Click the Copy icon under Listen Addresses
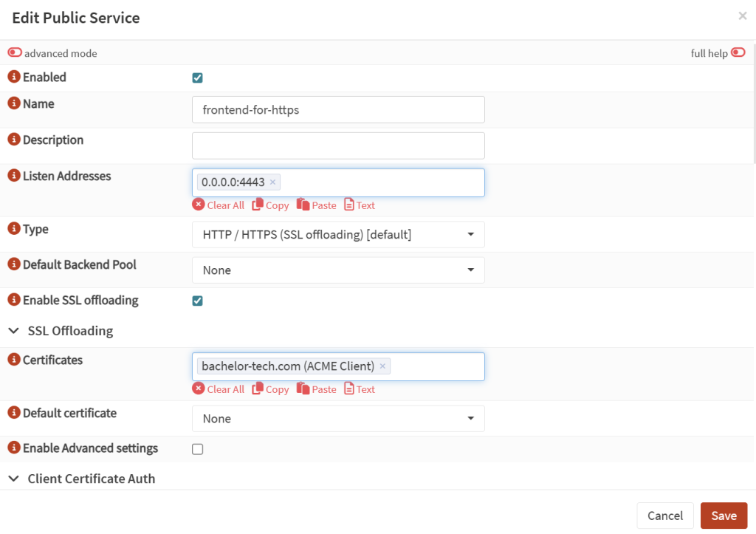Viewport: 756px width, 534px height. [x=270, y=205]
